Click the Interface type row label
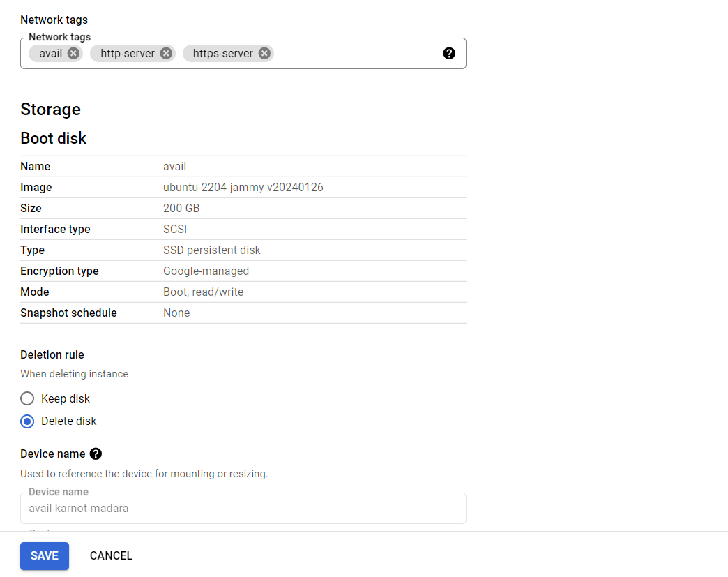Viewport: 728px width, 577px height. 55,229
